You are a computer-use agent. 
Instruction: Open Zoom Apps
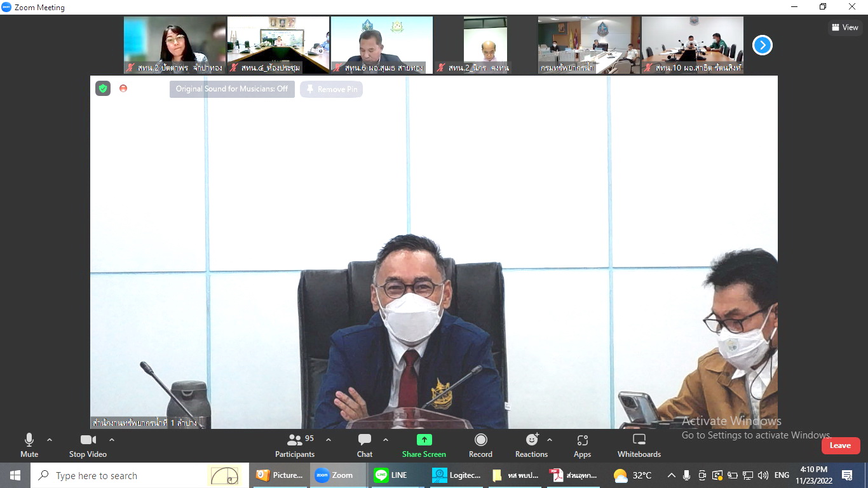pyautogui.click(x=582, y=445)
